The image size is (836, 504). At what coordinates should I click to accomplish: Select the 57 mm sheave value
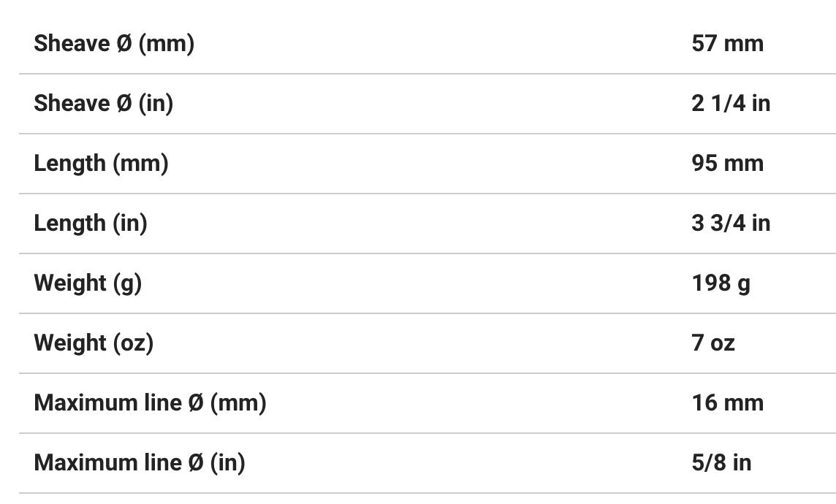coord(727,44)
